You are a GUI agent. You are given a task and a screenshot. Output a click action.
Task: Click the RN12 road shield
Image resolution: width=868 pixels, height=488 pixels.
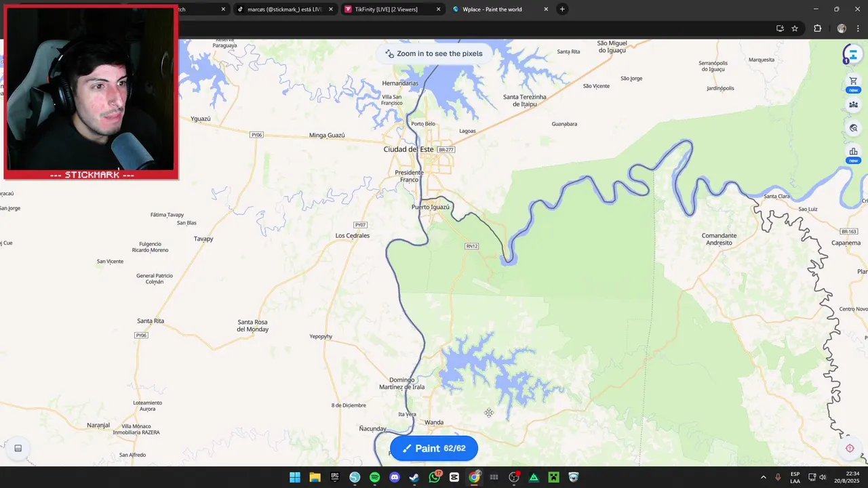pyautogui.click(x=472, y=246)
